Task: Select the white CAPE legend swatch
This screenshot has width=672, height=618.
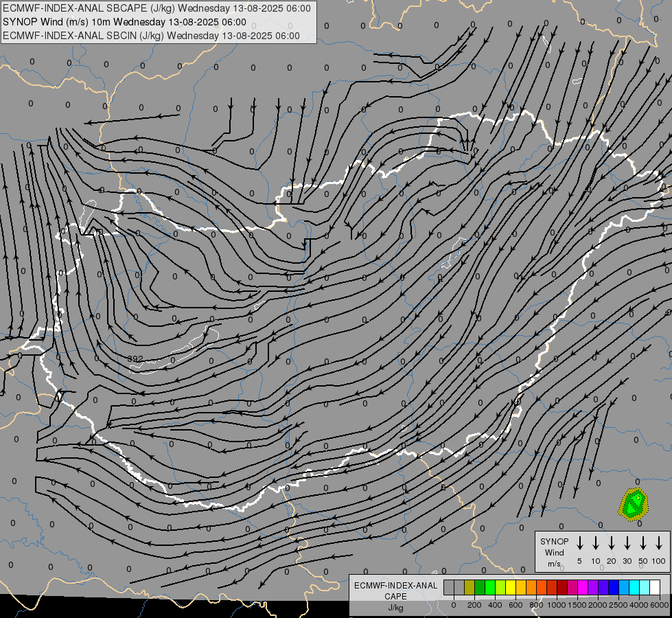Action: [x=655, y=587]
